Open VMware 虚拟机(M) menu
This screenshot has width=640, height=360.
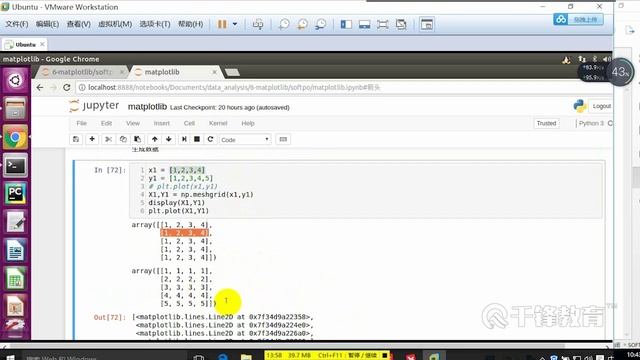point(115,24)
